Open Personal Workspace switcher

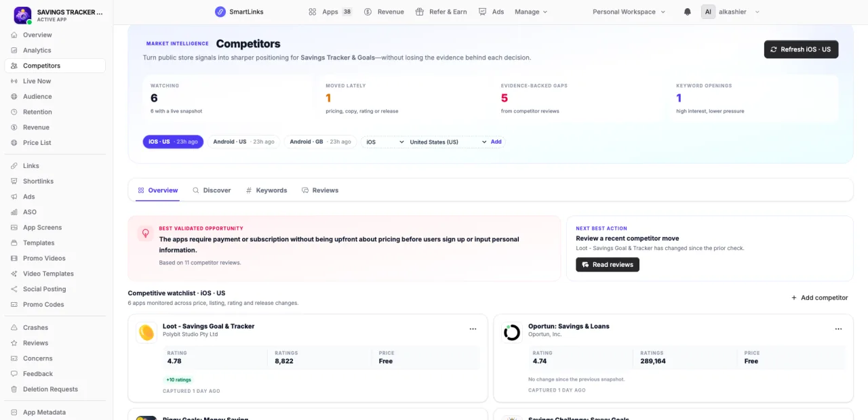click(629, 12)
